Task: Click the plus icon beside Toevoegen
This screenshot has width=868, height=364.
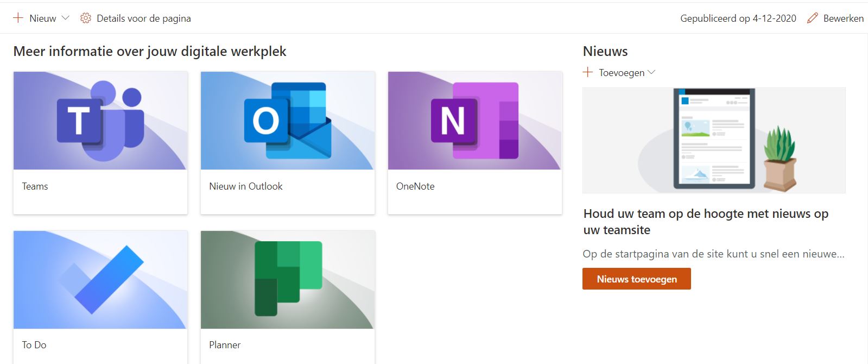Action: point(588,72)
